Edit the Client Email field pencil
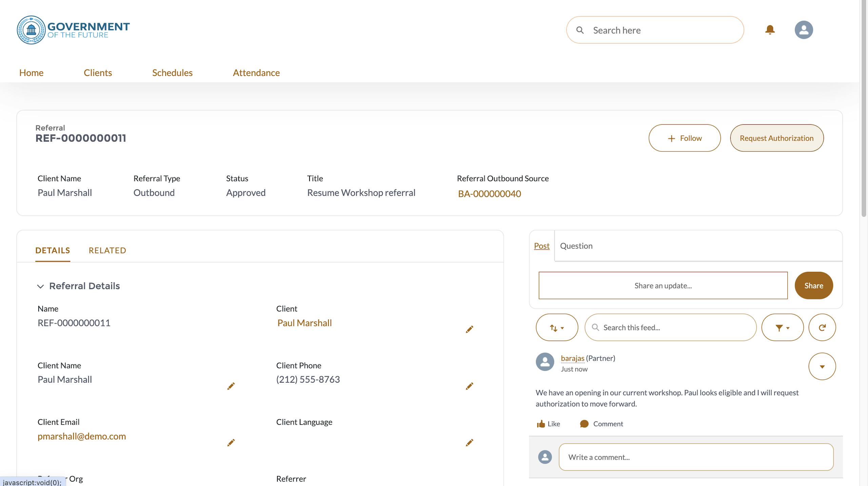Screen dimensions: 868x486 click(231, 443)
